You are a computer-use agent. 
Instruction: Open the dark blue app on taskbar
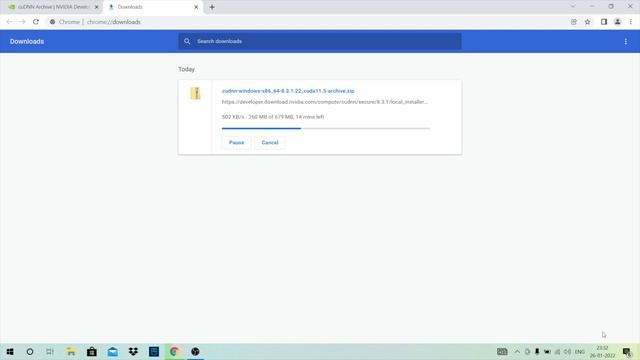tap(154, 351)
